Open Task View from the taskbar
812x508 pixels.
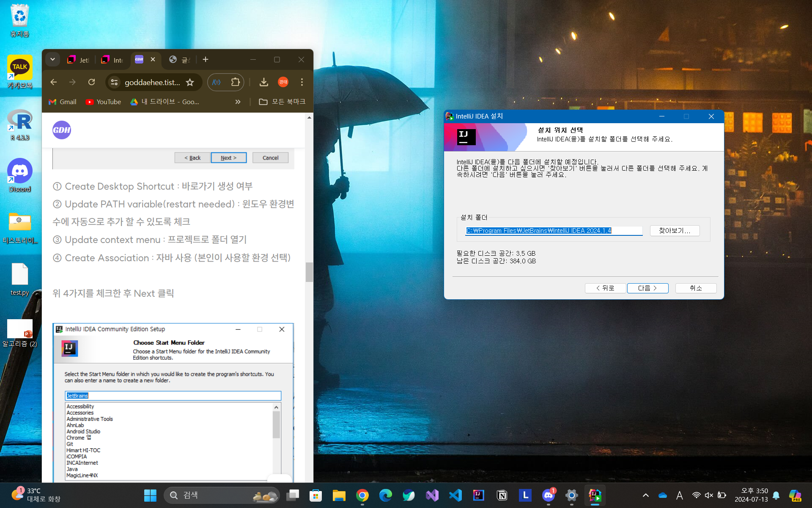click(x=293, y=495)
